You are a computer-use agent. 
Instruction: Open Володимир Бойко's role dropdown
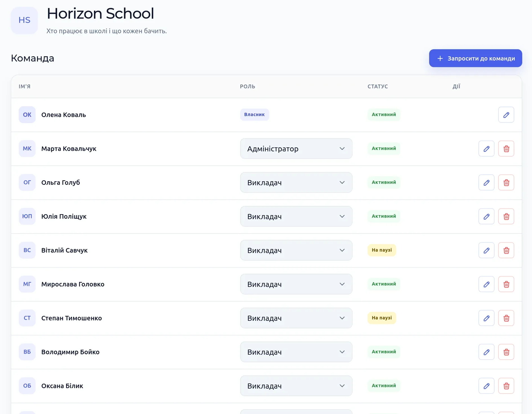[x=296, y=352]
